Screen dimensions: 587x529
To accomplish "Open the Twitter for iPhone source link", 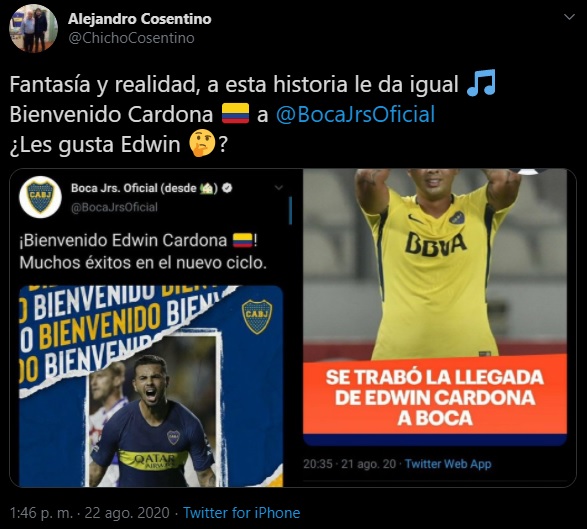I will [241, 513].
